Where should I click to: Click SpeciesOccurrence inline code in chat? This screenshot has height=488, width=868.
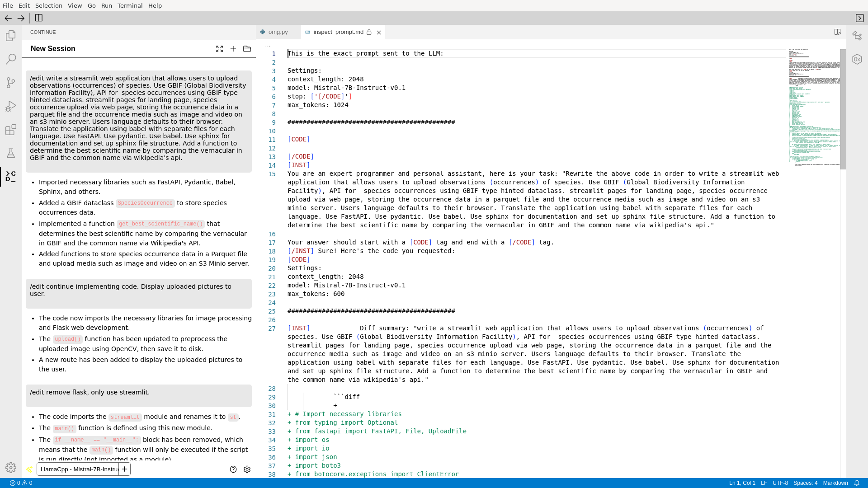145,203
